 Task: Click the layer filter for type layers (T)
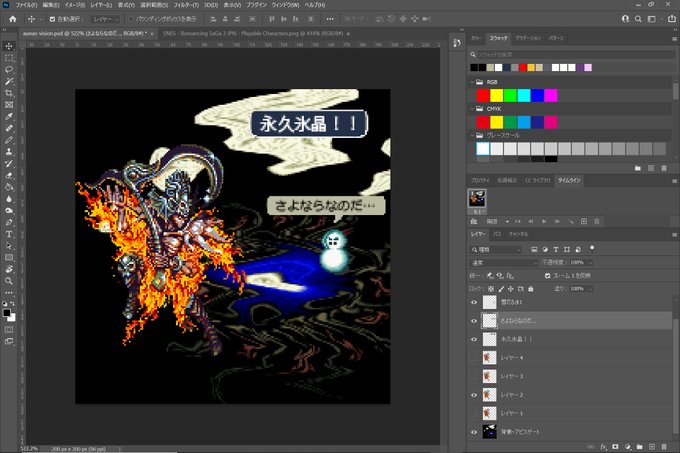pyautogui.click(x=556, y=249)
